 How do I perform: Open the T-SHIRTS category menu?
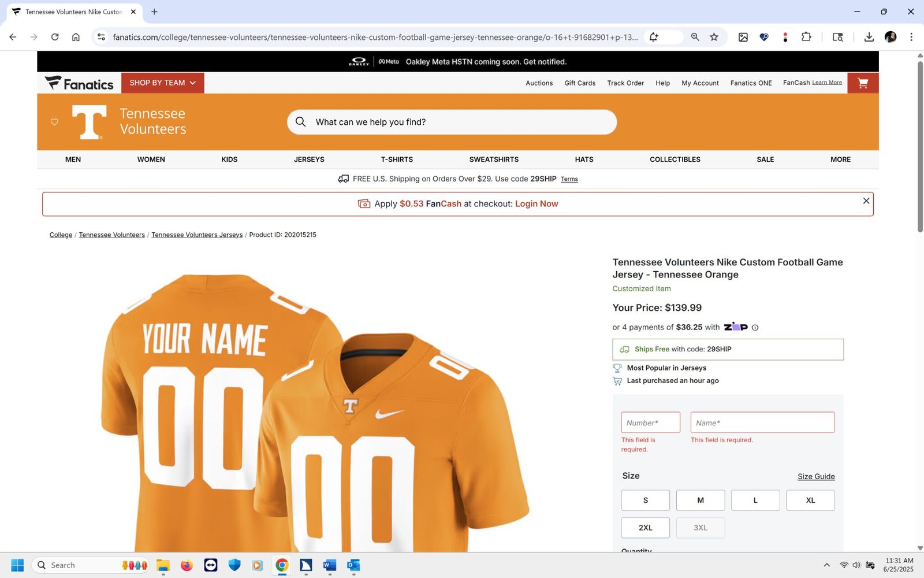397,160
